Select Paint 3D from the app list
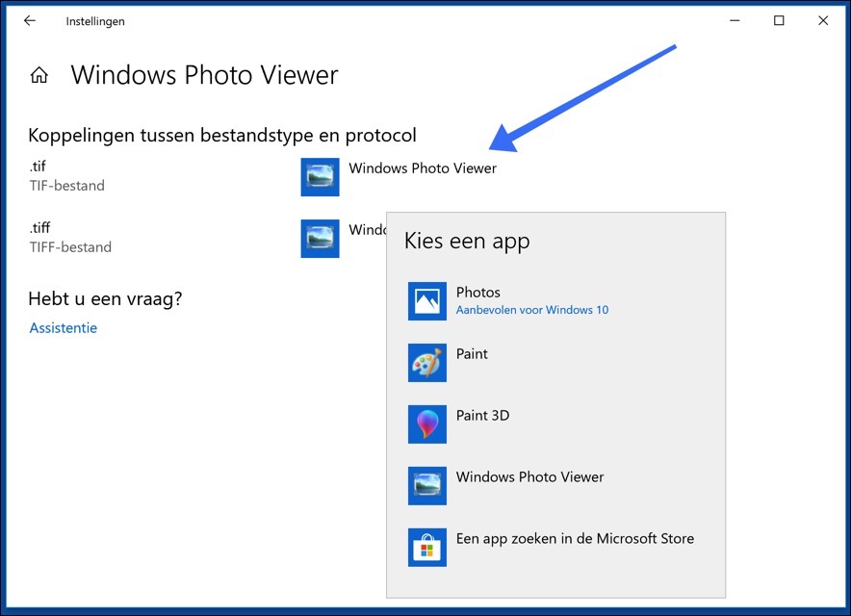This screenshot has height=616, width=851. coord(555,423)
